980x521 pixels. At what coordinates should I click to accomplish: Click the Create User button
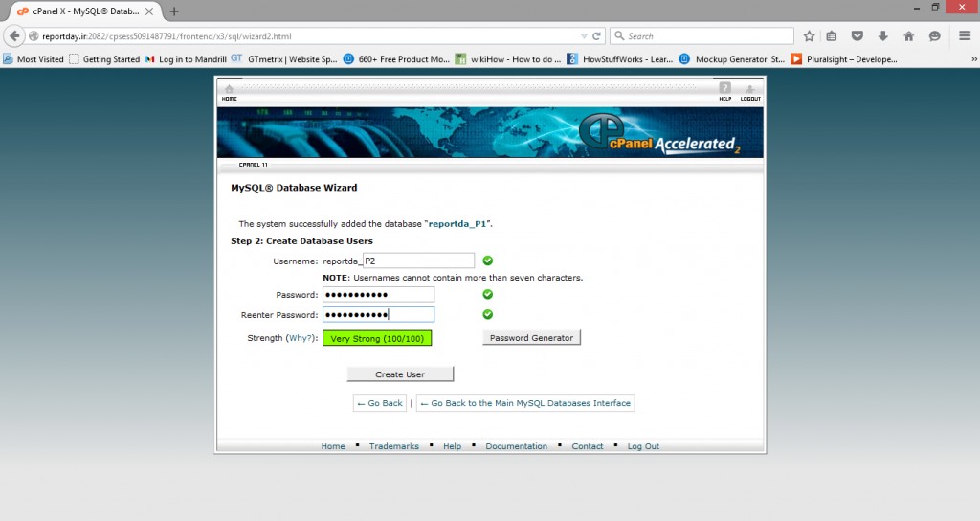[x=400, y=374]
